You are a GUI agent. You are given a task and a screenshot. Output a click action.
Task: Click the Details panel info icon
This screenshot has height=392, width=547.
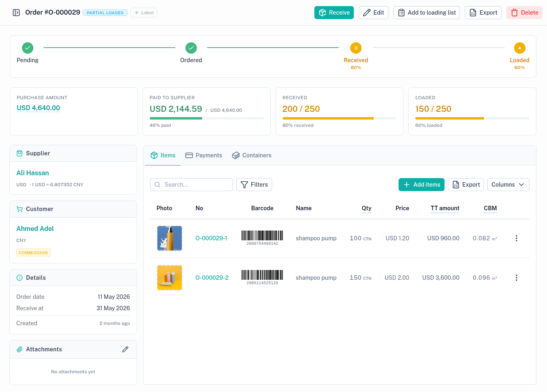tap(20, 278)
